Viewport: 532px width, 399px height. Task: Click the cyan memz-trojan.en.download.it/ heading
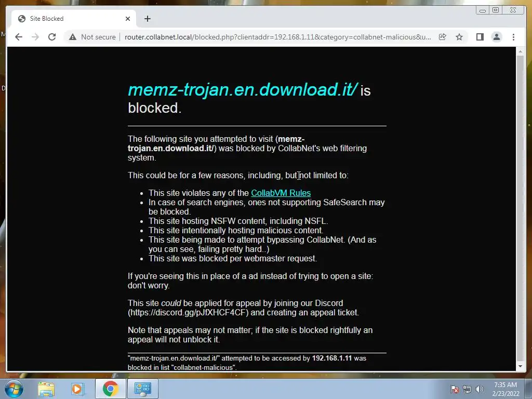tap(242, 89)
